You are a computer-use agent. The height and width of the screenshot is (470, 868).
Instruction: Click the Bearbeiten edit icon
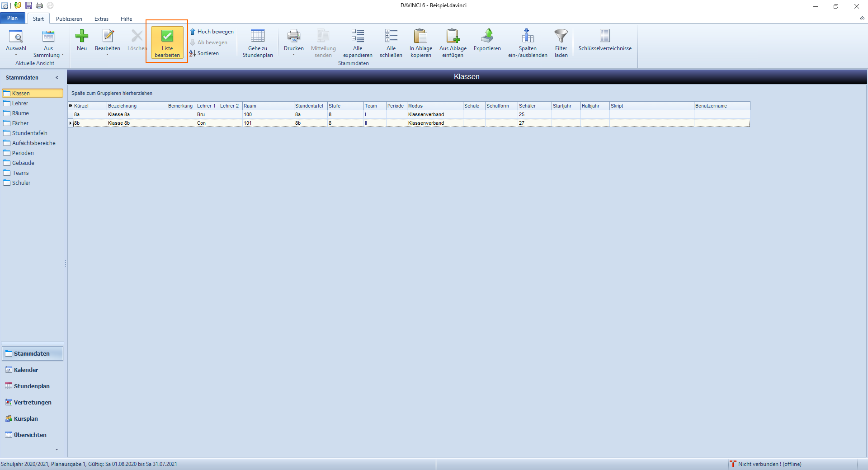click(108, 37)
